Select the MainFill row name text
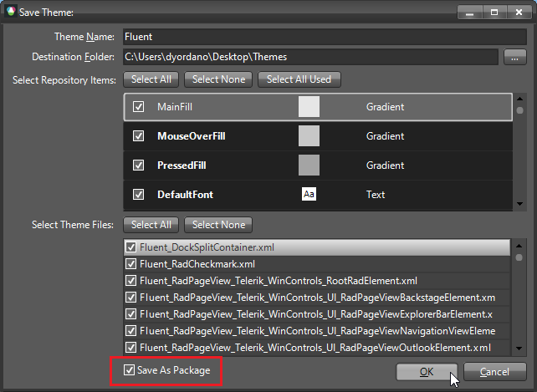 click(x=175, y=107)
